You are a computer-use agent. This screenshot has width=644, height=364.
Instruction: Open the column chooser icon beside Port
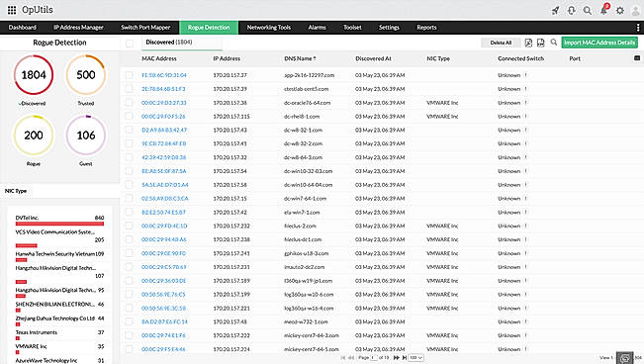point(637,58)
